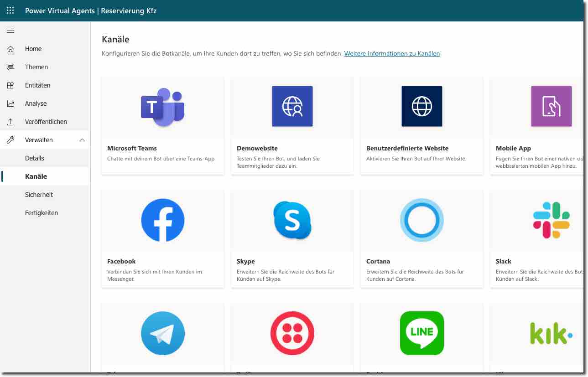Open the Demowebsite channel tile

[292, 125]
